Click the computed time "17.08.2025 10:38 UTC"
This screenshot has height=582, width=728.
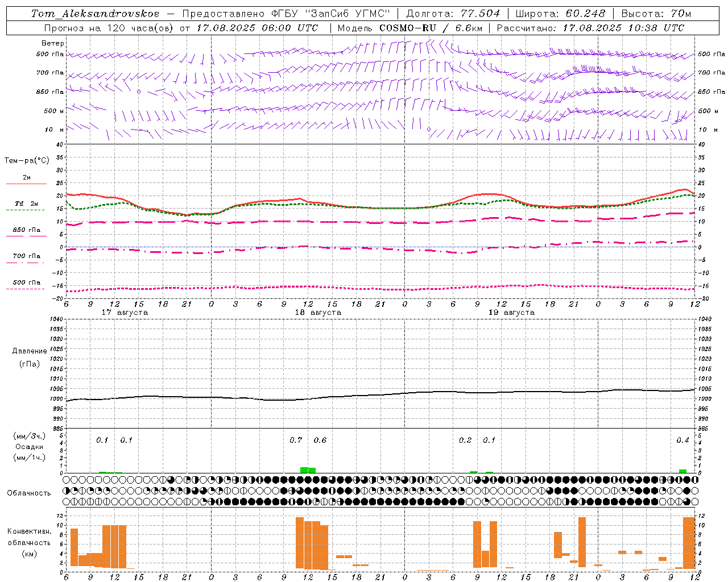click(x=623, y=28)
